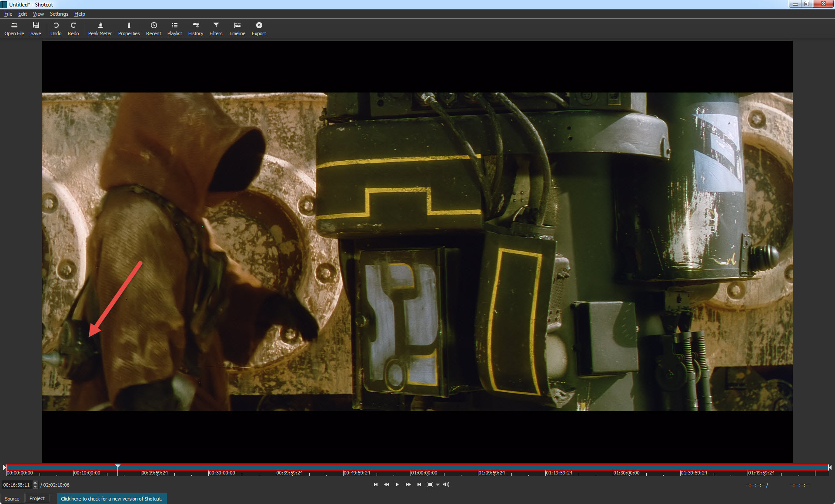Seek to 01:00:00:00 on the scrub bar
Image resolution: width=835 pixels, height=504 pixels.
424,473
